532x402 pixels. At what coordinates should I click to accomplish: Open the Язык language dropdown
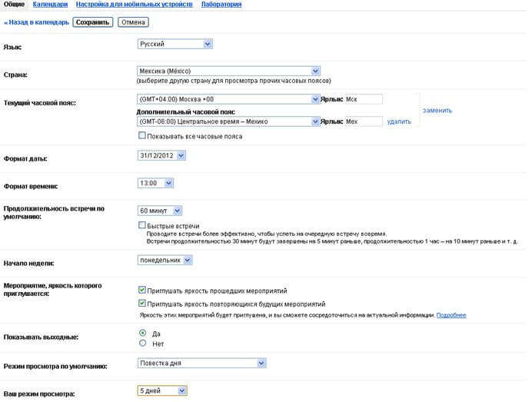tap(175, 44)
